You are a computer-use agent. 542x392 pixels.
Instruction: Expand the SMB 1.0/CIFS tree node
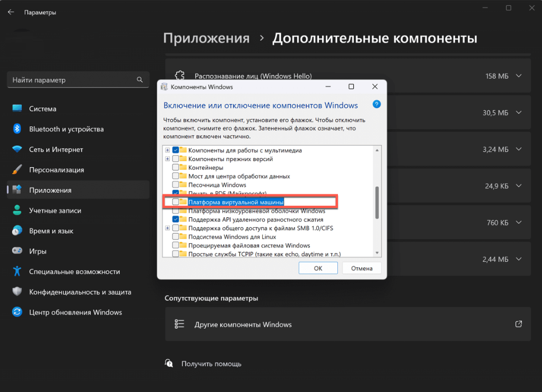[167, 228]
